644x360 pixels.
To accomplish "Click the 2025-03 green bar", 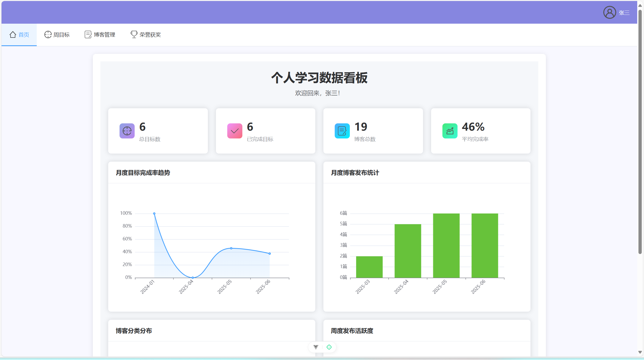I will click(369, 267).
